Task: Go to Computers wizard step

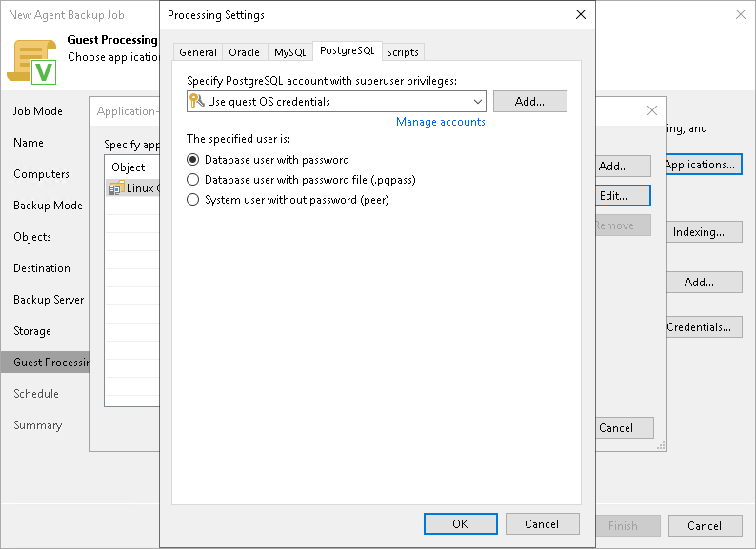Action: [x=42, y=174]
